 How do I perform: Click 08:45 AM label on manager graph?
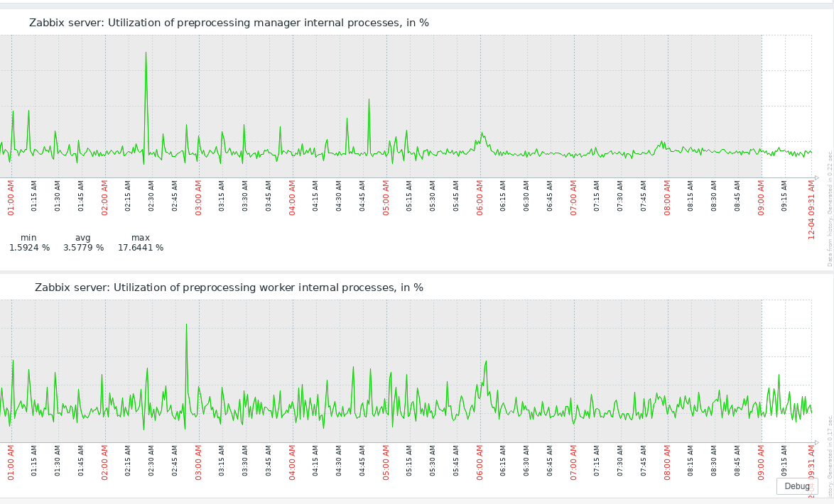pos(737,196)
